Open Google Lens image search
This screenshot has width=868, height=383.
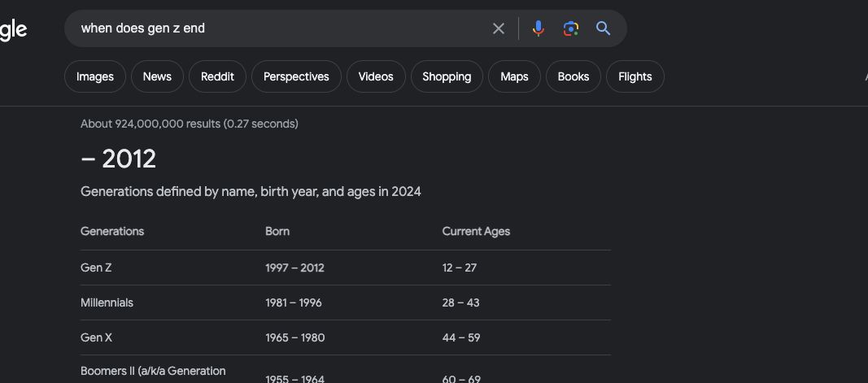[571, 28]
